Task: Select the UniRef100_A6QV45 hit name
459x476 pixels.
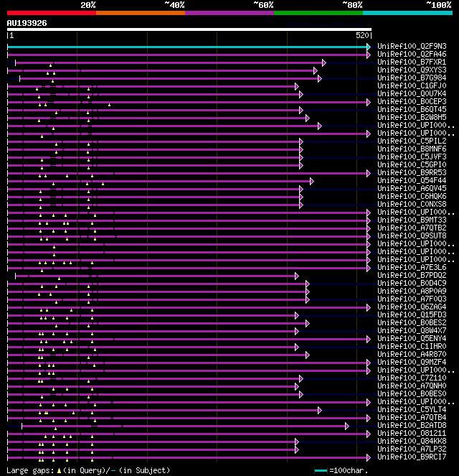Action: [412, 188]
